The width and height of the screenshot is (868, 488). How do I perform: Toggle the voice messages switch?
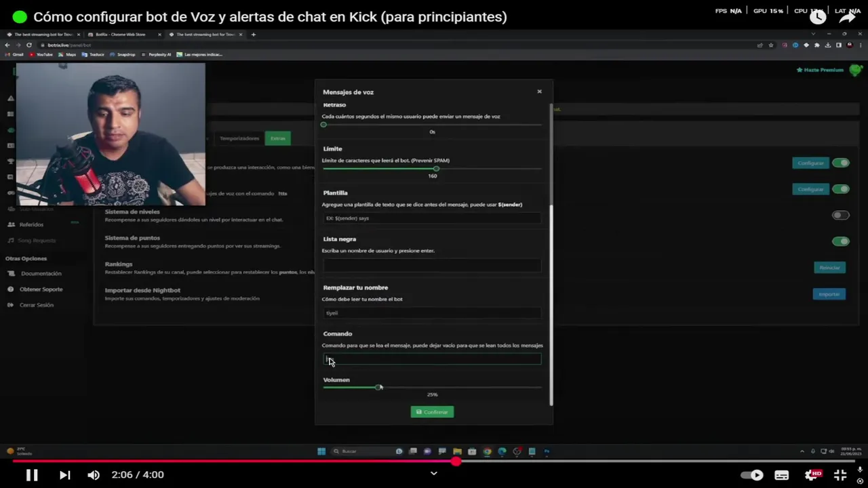(x=841, y=189)
